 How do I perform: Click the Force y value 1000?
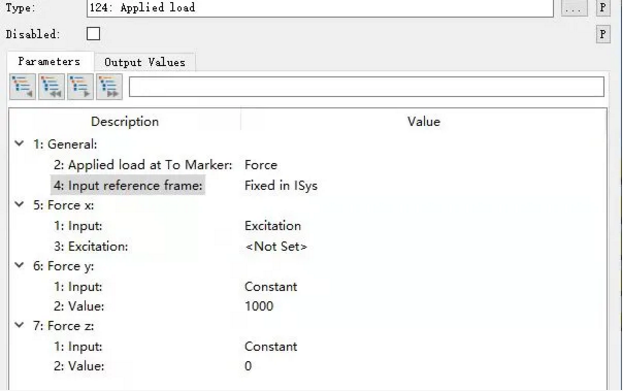[x=259, y=306]
